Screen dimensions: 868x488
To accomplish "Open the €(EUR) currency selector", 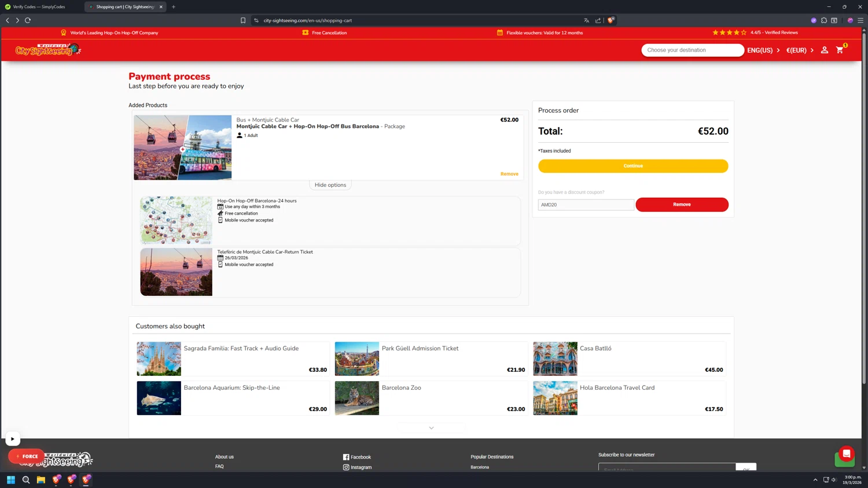I will tap(800, 50).
